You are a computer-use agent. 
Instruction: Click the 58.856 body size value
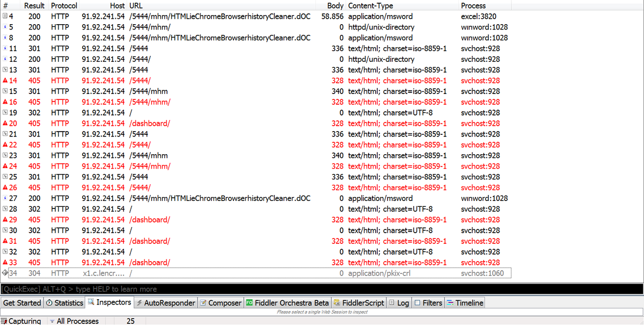[x=332, y=16]
